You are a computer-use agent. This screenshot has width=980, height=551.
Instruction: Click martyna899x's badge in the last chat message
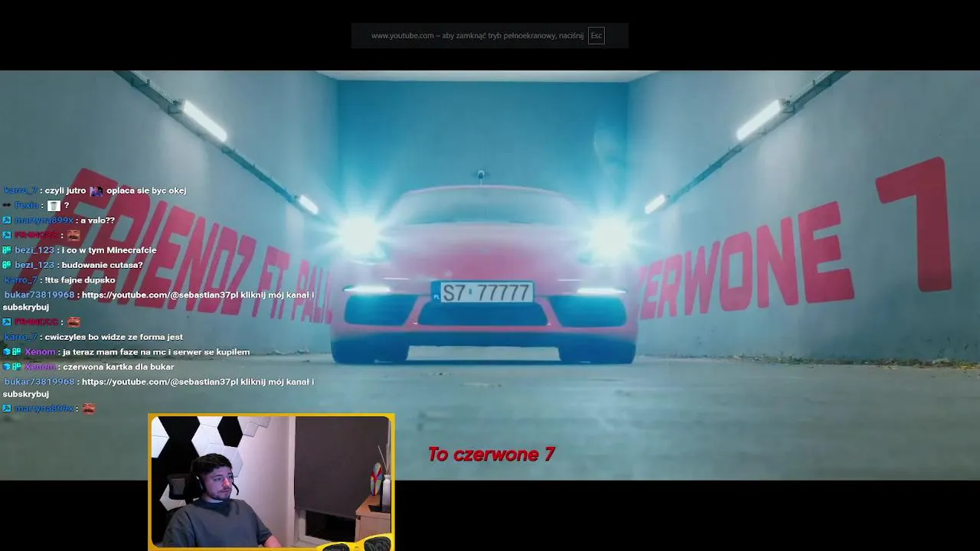(7, 409)
